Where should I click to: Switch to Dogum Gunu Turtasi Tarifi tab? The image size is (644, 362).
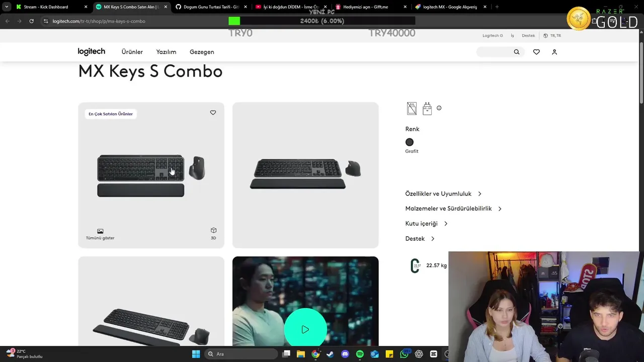211,7
